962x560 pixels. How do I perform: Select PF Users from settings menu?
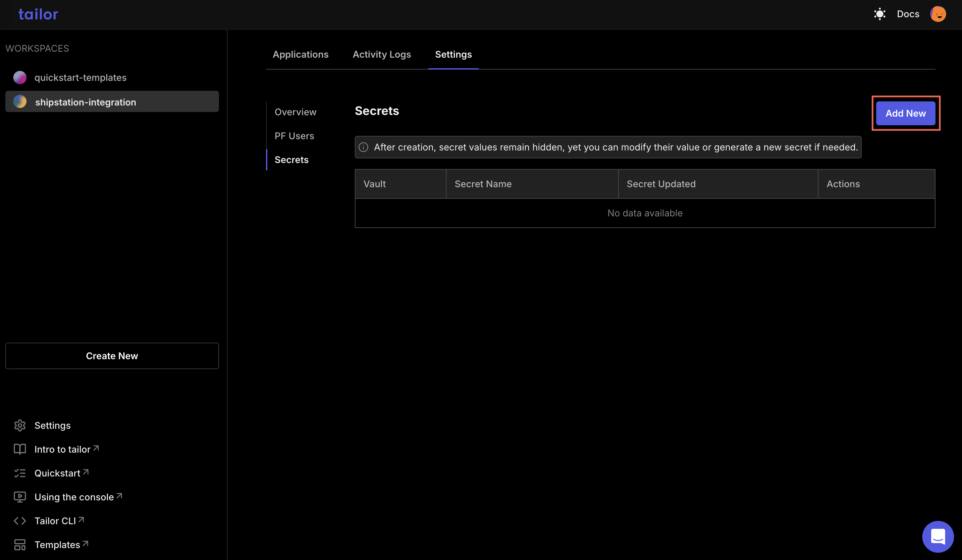pos(294,135)
